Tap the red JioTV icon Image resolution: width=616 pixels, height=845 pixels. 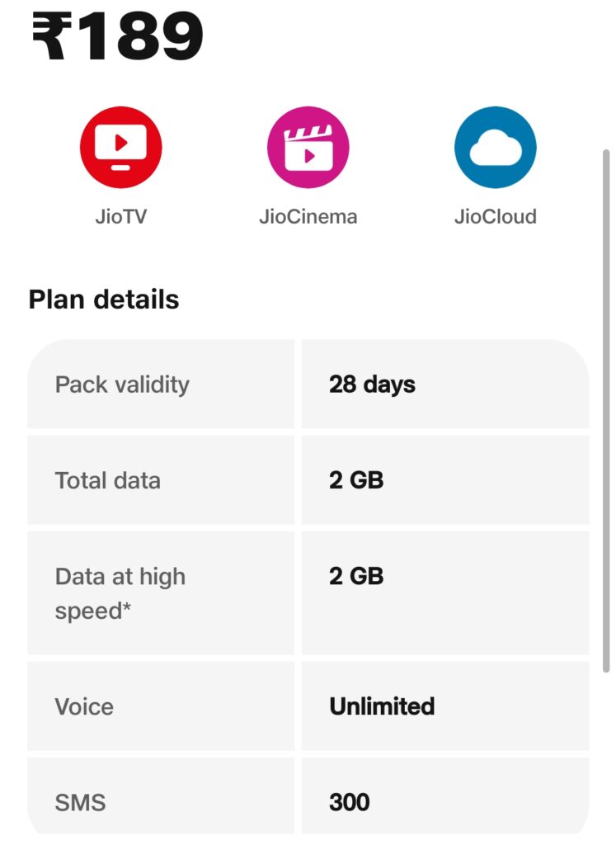[x=120, y=147]
